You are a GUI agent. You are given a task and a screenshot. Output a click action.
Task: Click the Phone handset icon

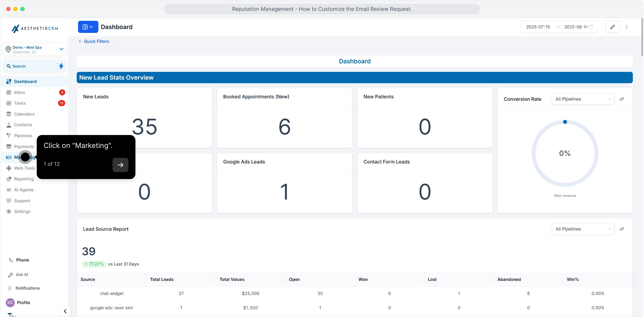coord(11,260)
